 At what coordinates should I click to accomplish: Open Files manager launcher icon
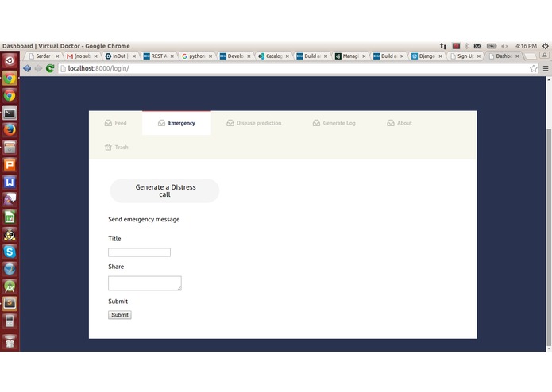point(10,148)
